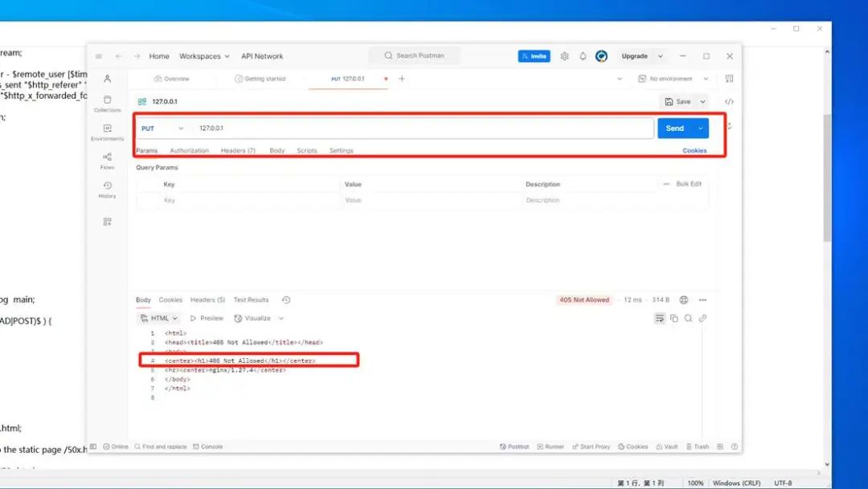Image resolution: width=868 pixels, height=489 pixels.
Task: Click the Invite button
Action: 534,56
